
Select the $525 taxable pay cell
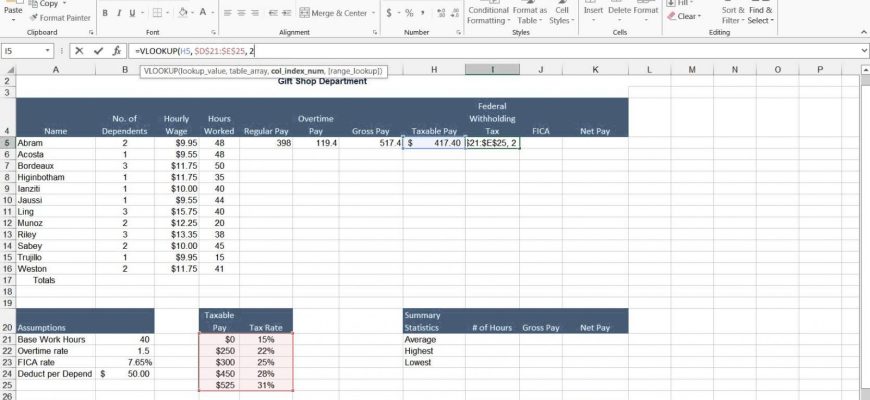(x=220, y=385)
